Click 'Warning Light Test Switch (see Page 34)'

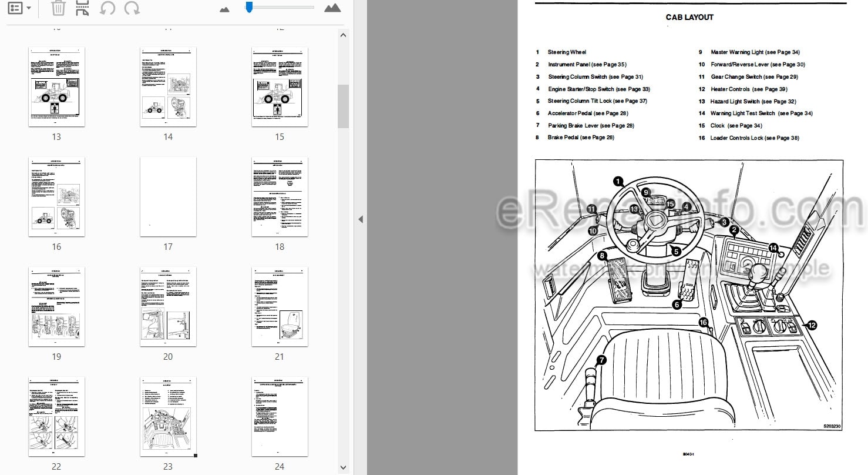pos(762,113)
